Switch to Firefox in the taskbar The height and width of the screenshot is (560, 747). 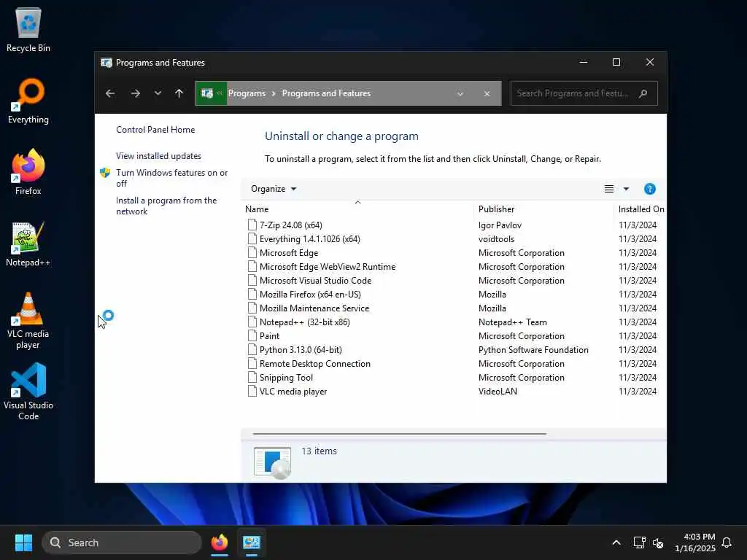219,542
